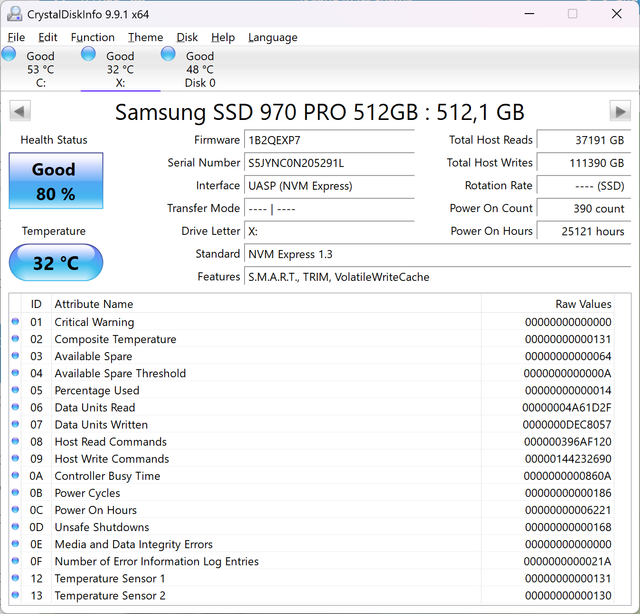The image size is (640, 614).
Task: Select the Power On Hours attribute row in table
Action: [x=312, y=511]
